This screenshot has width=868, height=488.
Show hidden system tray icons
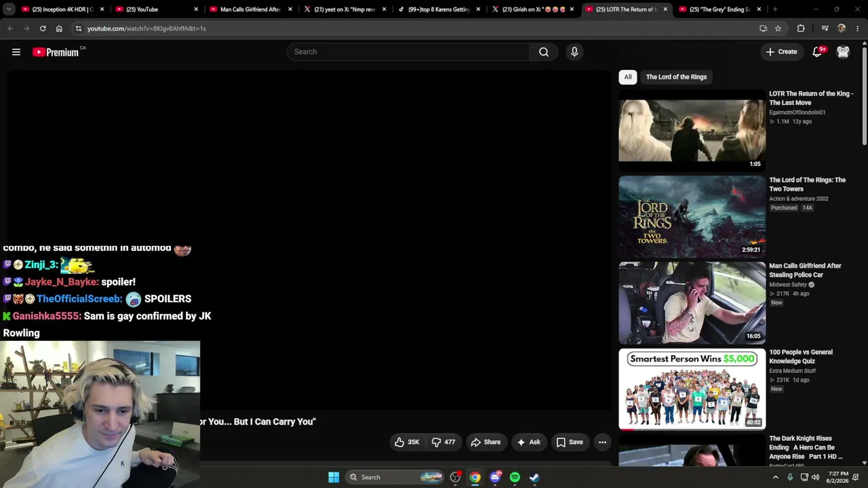click(776, 477)
